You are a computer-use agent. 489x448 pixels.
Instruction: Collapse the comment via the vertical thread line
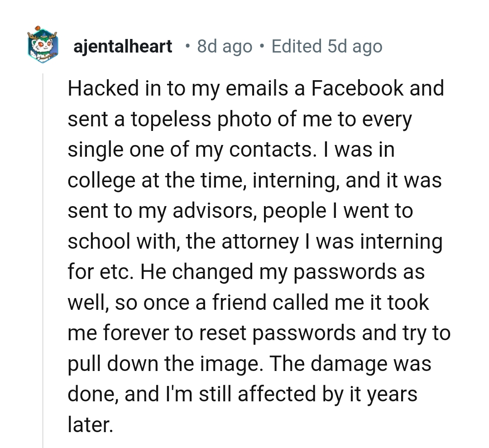pos(43,258)
